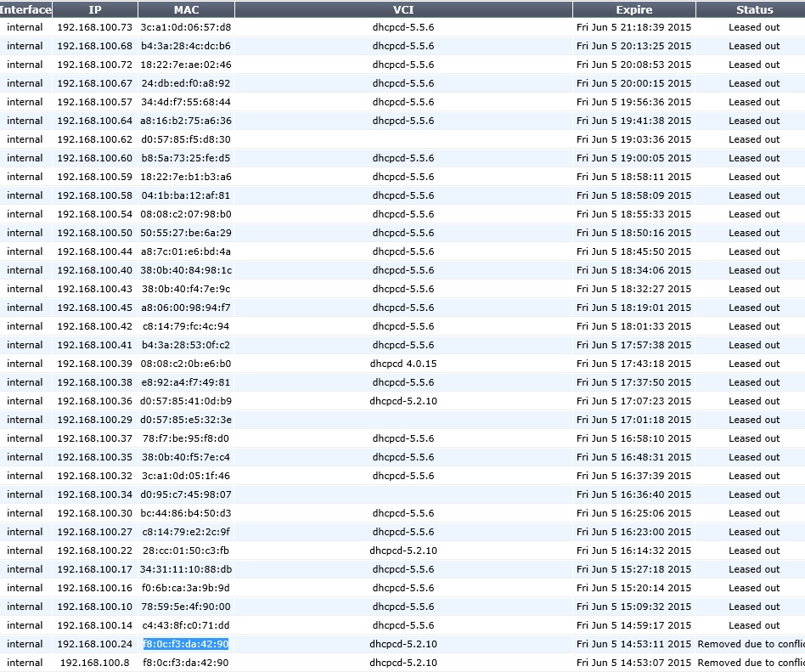
Task: Click expiry Fri Jun 5 19:00:05 2015
Action: [634, 158]
